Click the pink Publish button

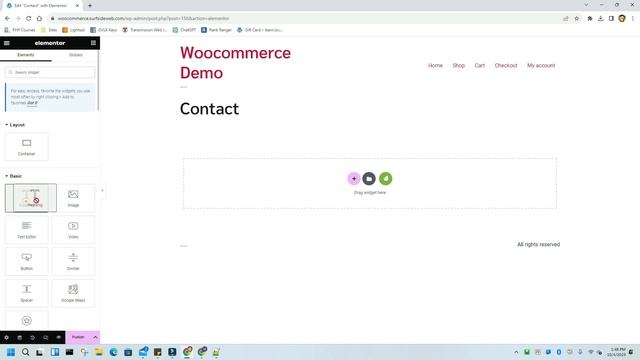click(78, 338)
